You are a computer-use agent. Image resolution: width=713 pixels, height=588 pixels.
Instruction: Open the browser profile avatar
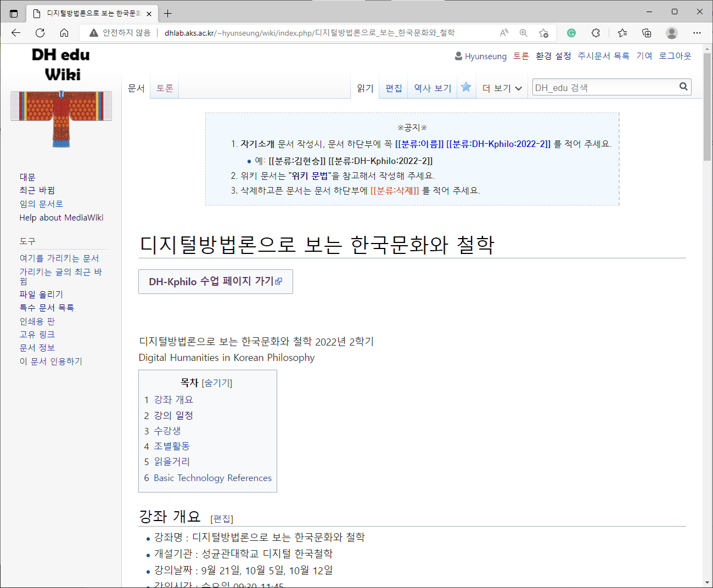point(672,33)
